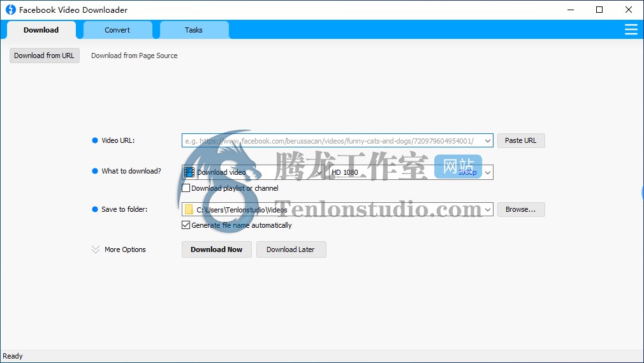
Task: Open the Download video type dropdown
Action: 253,172
